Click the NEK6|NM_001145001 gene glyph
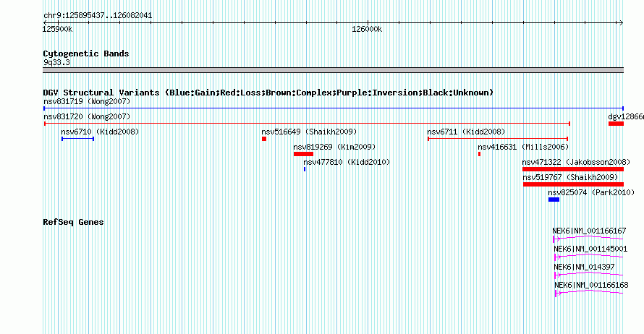The height and width of the screenshot is (334, 644). point(589,257)
